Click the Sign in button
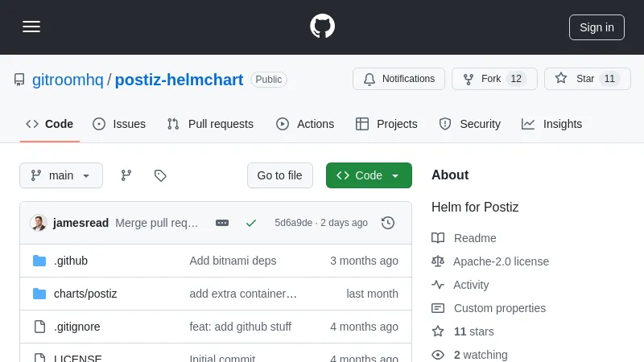The height and width of the screenshot is (362, 644). (x=597, y=27)
